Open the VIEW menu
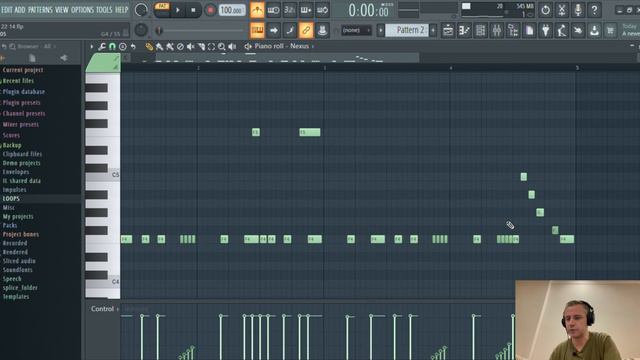This screenshot has width=640, height=360. (62, 9)
